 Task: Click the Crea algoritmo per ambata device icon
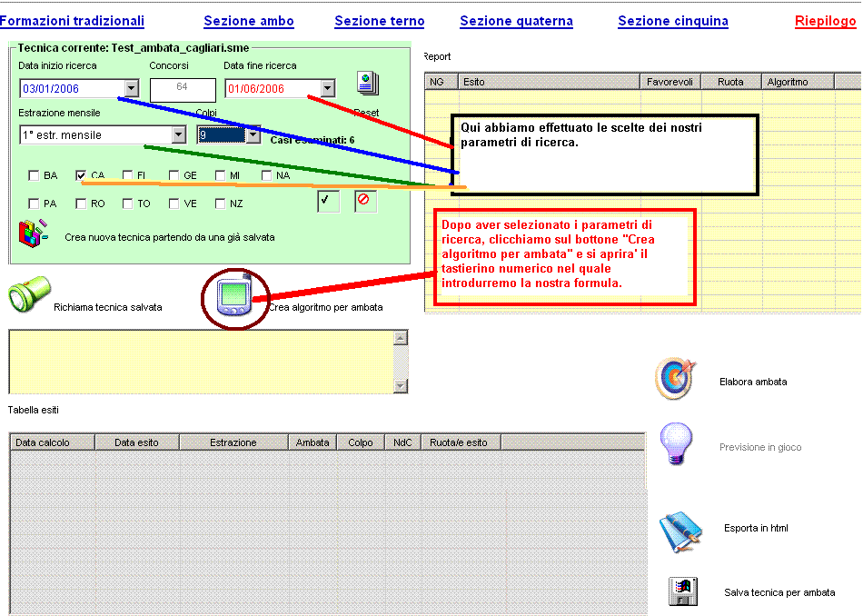pyautogui.click(x=235, y=296)
